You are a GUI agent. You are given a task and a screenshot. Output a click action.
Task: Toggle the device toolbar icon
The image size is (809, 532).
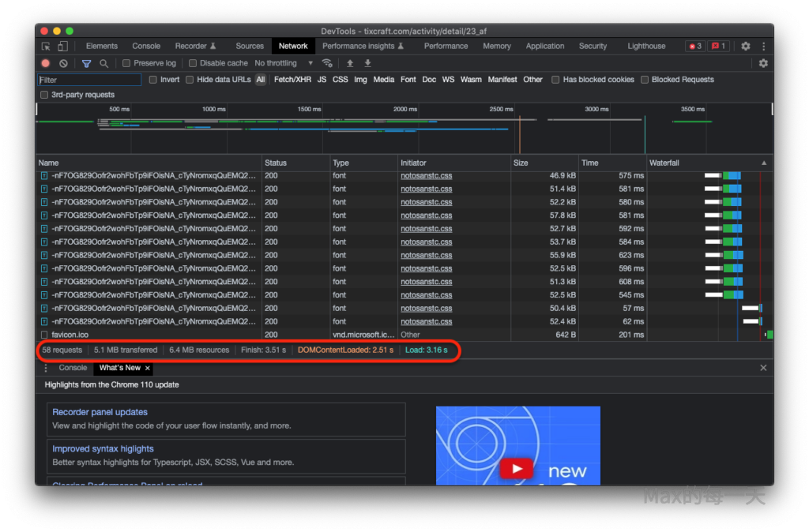click(x=62, y=47)
